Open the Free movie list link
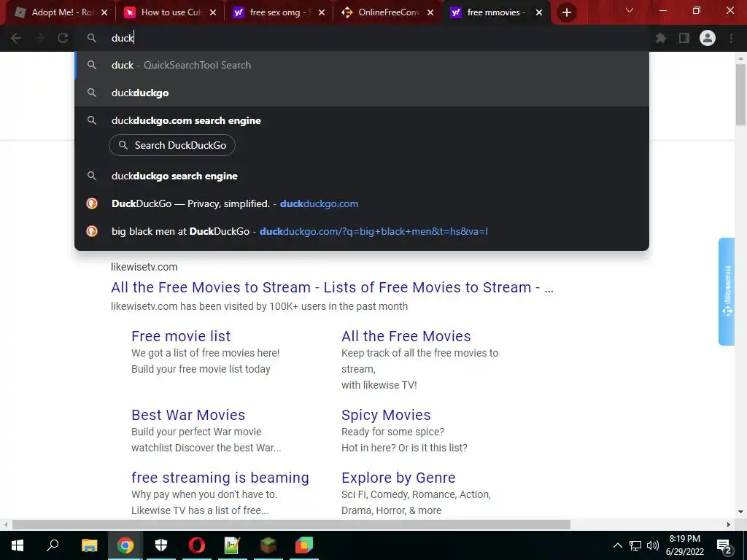747x560 pixels. (x=181, y=336)
